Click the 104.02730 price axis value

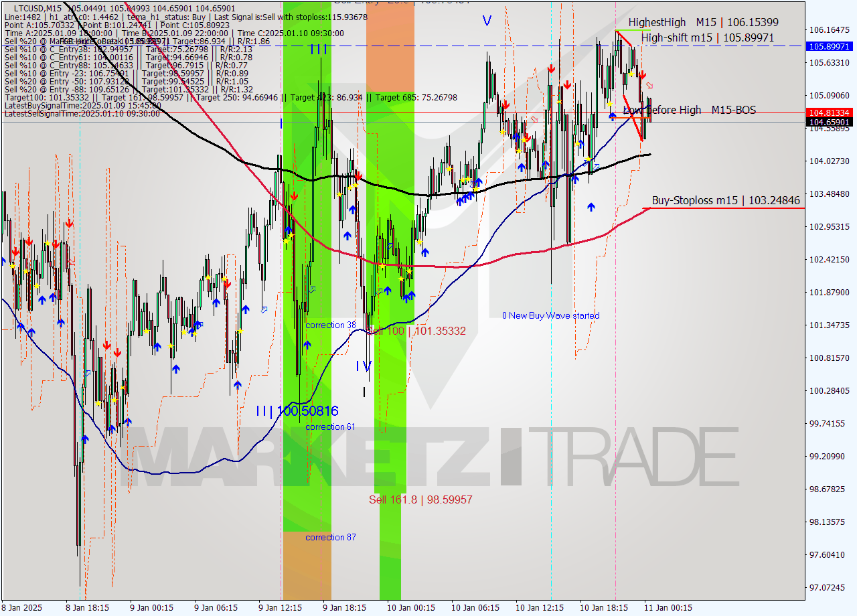click(x=830, y=161)
